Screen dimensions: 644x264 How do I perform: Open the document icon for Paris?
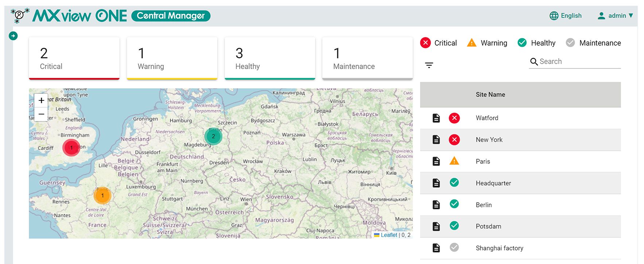(x=436, y=161)
